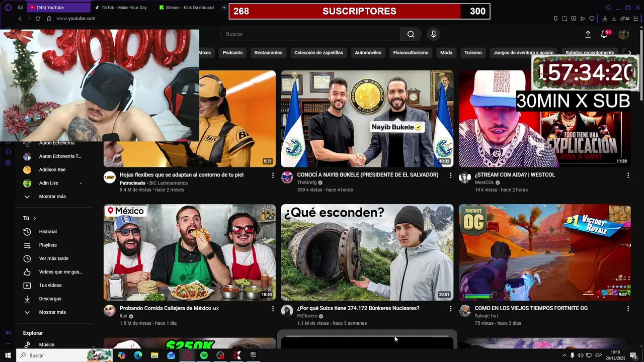Open the options menu for the Ibai Mexico video
This screenshot has height=362, width=644.
[x=273, y=309]
